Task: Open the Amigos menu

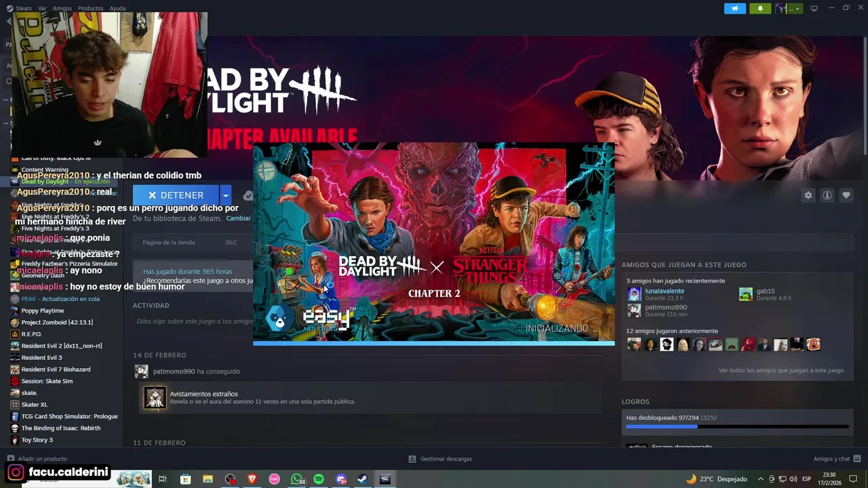Action: (62, 8)
